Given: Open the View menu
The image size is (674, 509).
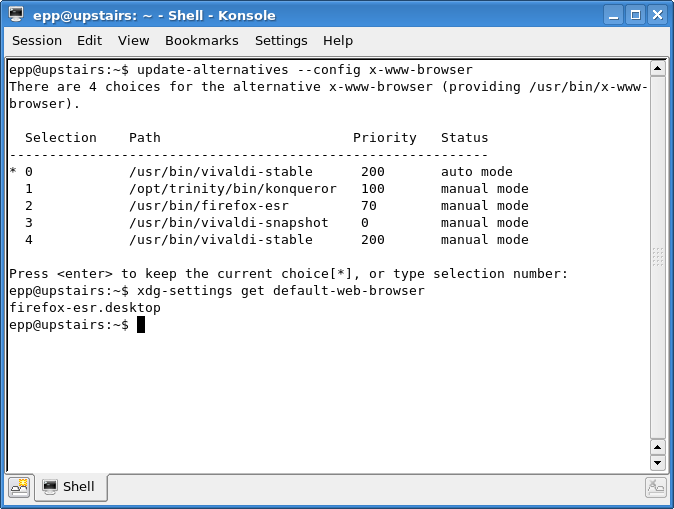Looking at the screenshot, I should coord(134,40).
